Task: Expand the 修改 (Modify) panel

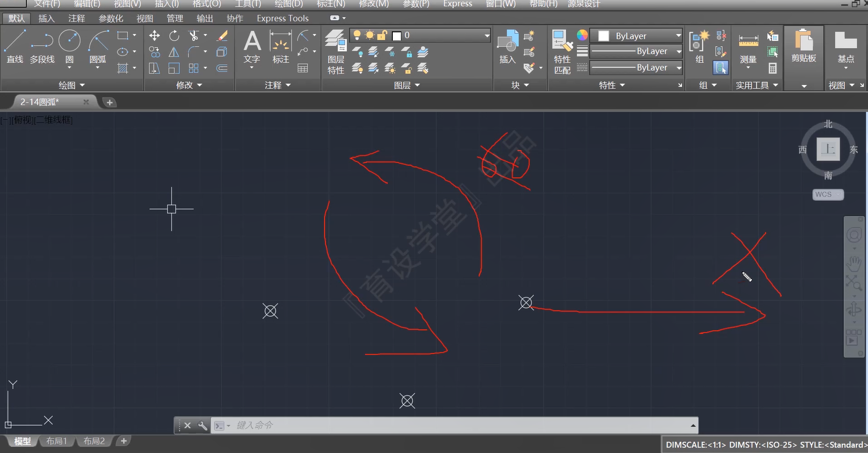Action: pos(189,85)
